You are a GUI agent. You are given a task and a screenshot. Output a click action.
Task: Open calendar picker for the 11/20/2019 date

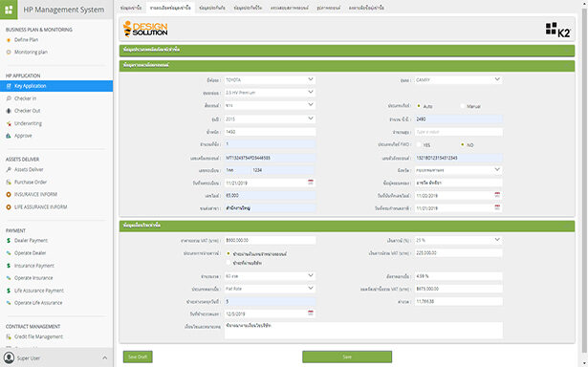click(497, 195)
